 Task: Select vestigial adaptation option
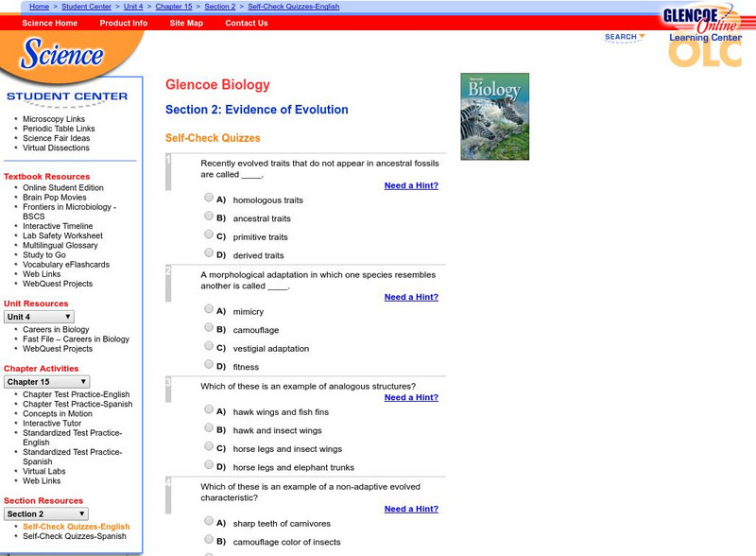pos(209,345)
